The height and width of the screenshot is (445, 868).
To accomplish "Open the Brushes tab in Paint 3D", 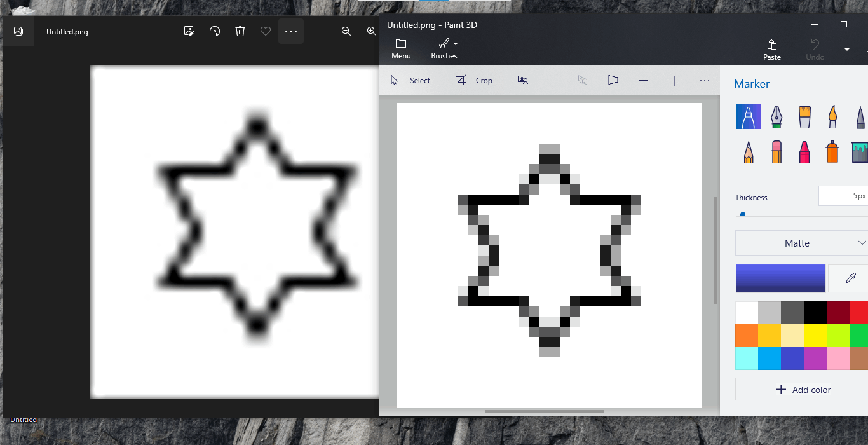I will point(444,49).
